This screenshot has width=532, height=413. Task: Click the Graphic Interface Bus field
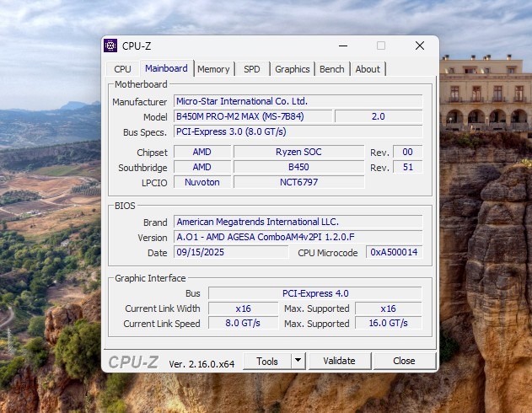[x=314, y=293]
